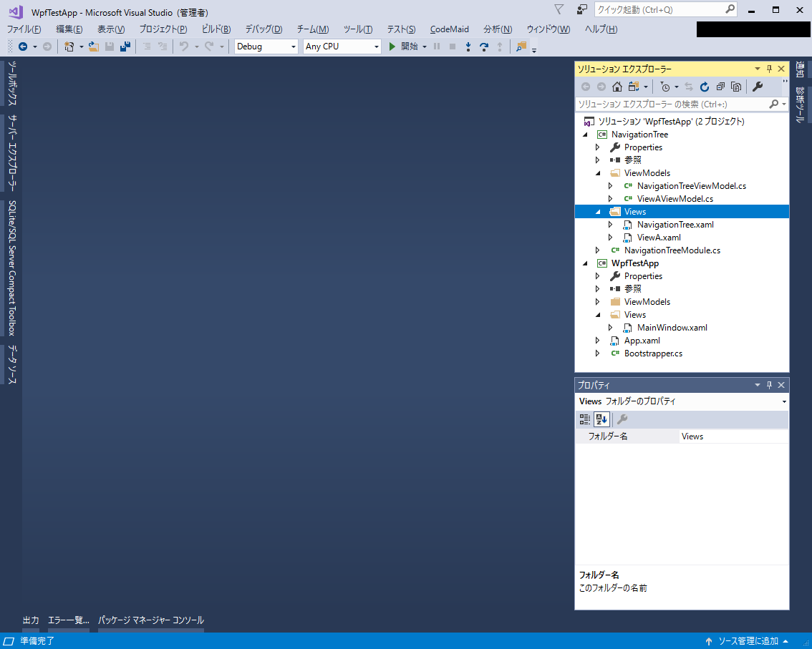
Task: Click the Quick Launch search field
Action: [665, 9]
